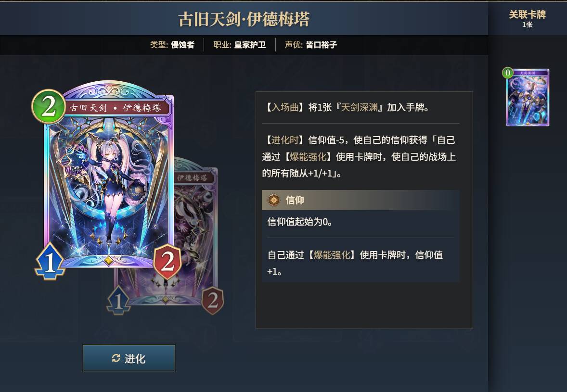Click the 【入场曲】 keyword in the description
This screenshot has height=392, width=567.
tap(283, 107)
